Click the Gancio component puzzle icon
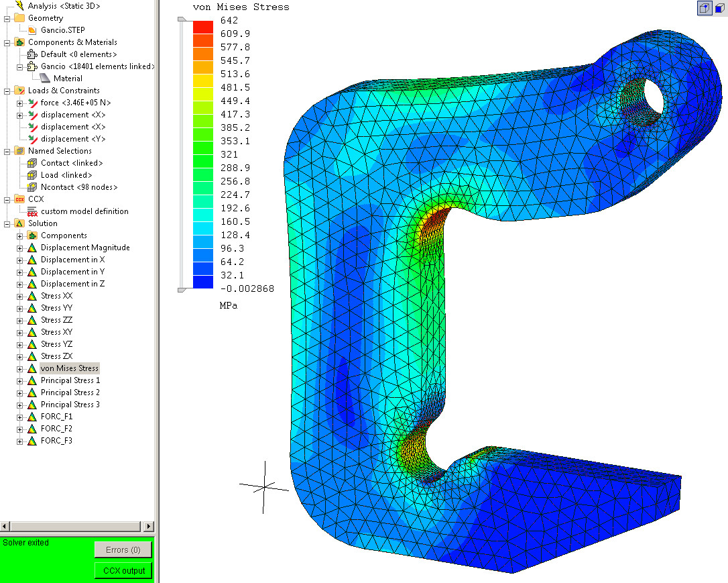This screenshot has width=728, height=583. point(32,66)
